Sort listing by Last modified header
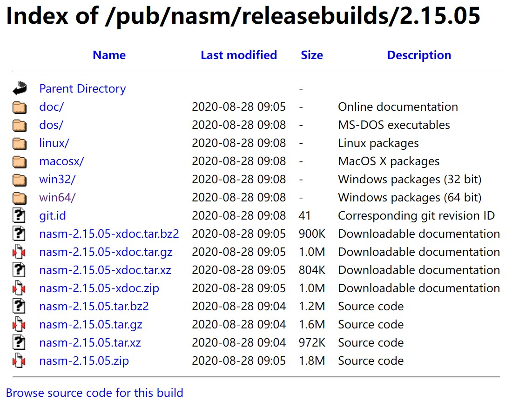 click(x=239, y=55)
